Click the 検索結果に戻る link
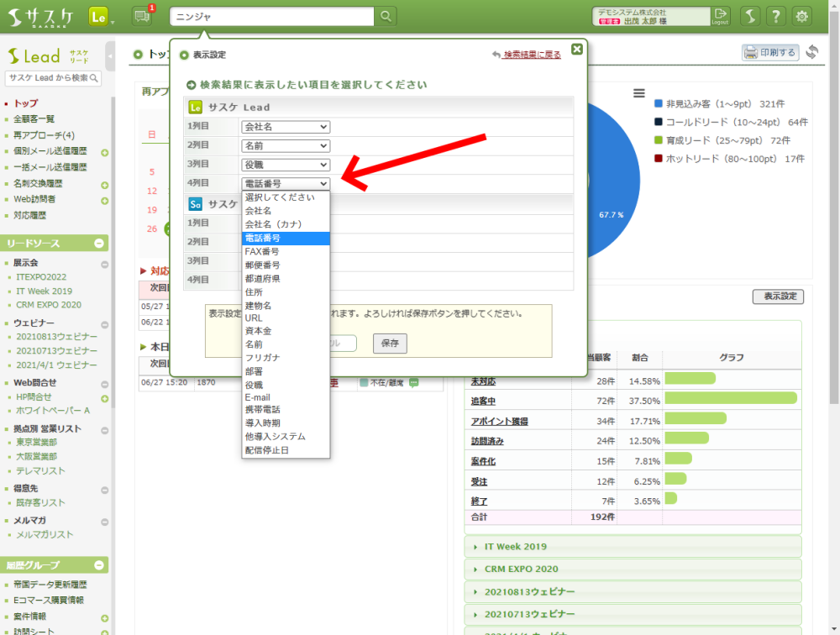This screenshot has width=840, height=635. (531, 55)
